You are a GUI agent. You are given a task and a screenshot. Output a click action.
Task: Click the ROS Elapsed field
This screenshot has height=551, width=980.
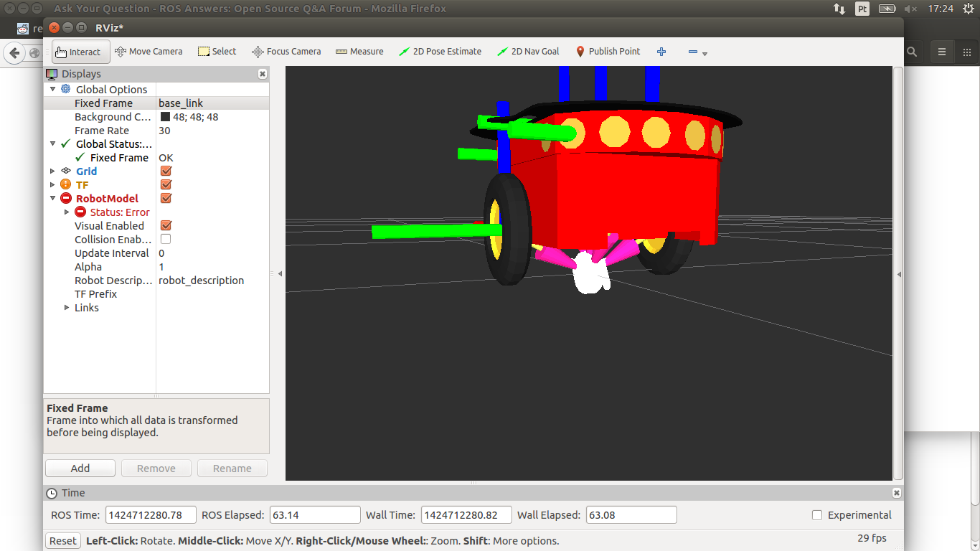tap(315, 515)
